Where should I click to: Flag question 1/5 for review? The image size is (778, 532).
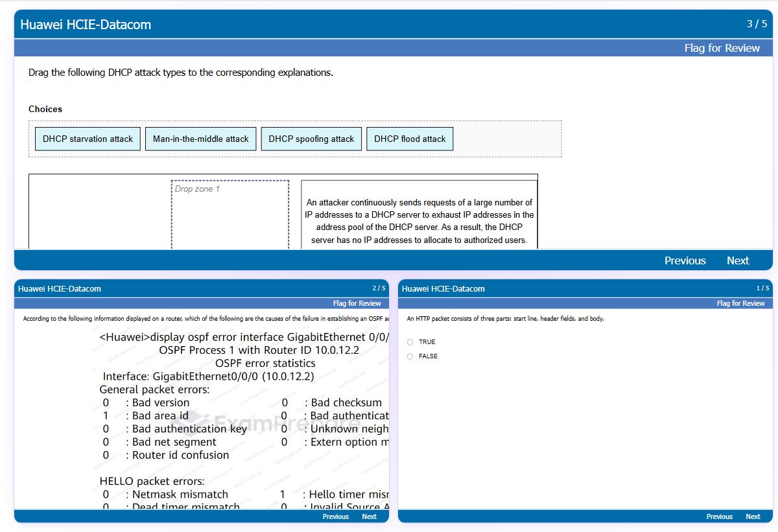point(741,303)
